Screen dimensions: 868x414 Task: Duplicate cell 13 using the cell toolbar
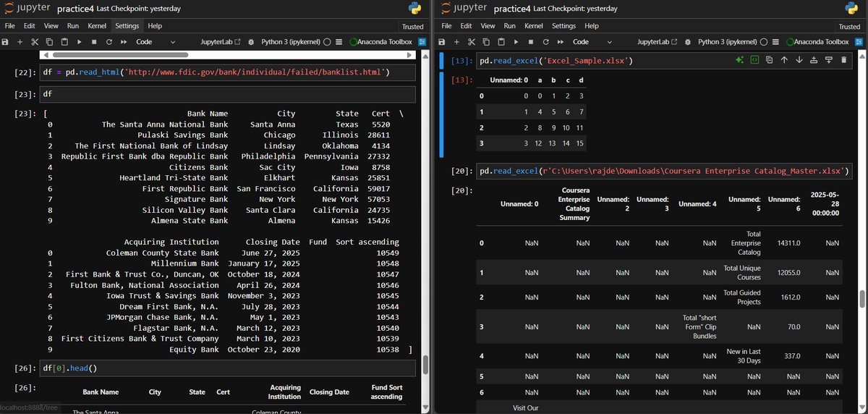pos(770,60)
